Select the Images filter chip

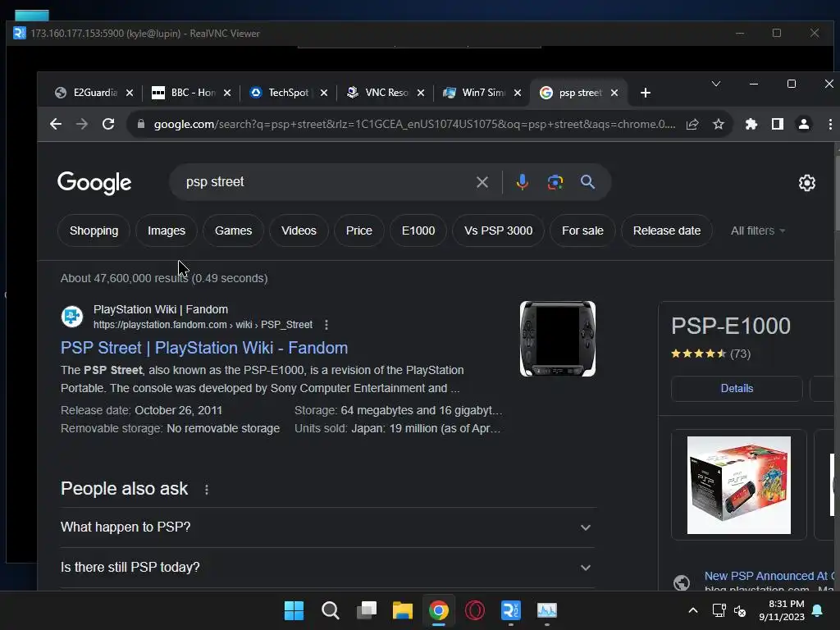(167, 231)
